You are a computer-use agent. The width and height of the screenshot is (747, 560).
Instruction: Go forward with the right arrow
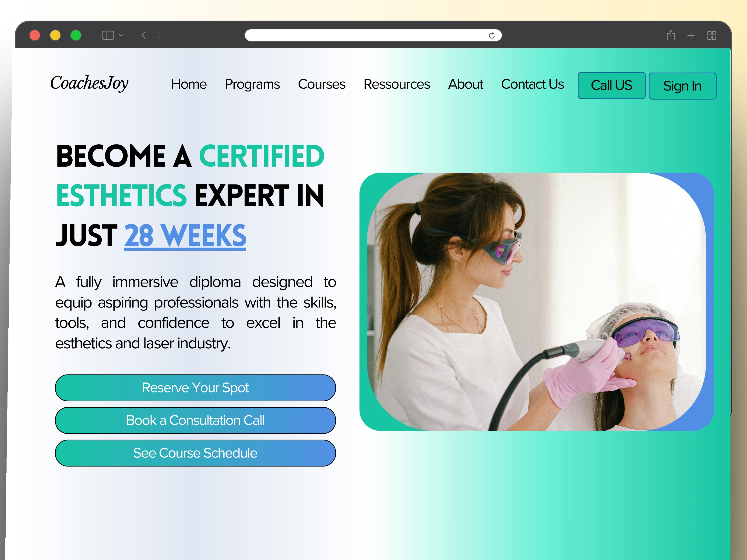click(x=159, y=35)
